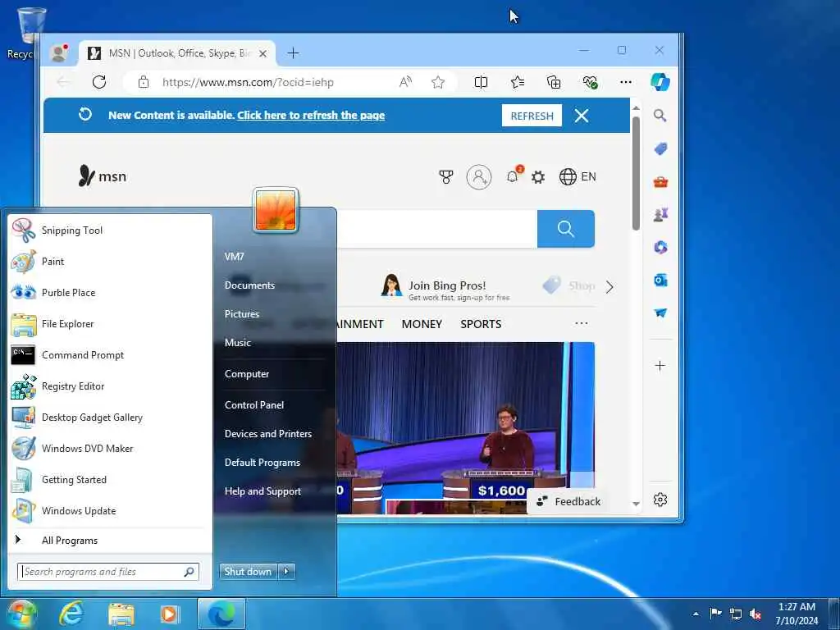The width and height of the screenshot is (840, 630).
Task: Open Computer from Start menu
Action: 247,374
